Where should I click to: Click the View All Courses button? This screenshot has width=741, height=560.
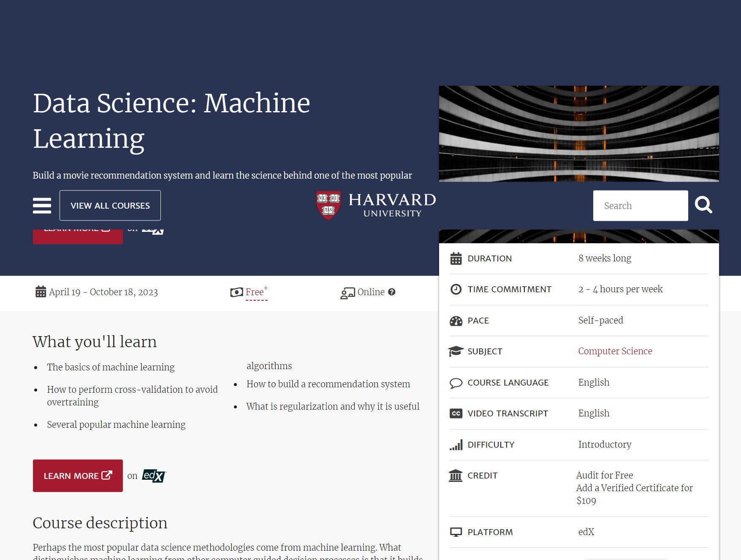110,206
